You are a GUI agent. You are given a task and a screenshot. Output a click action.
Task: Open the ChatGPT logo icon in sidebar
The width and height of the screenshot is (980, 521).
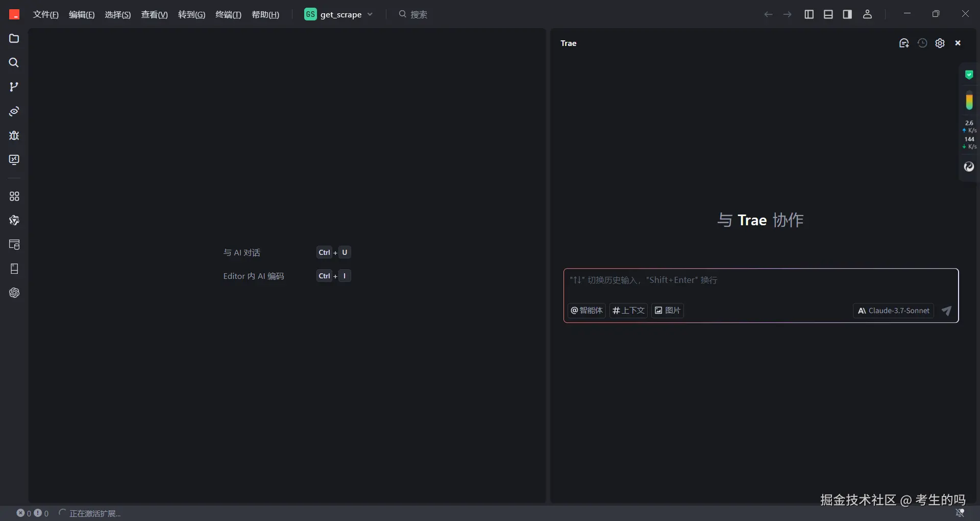14,293
